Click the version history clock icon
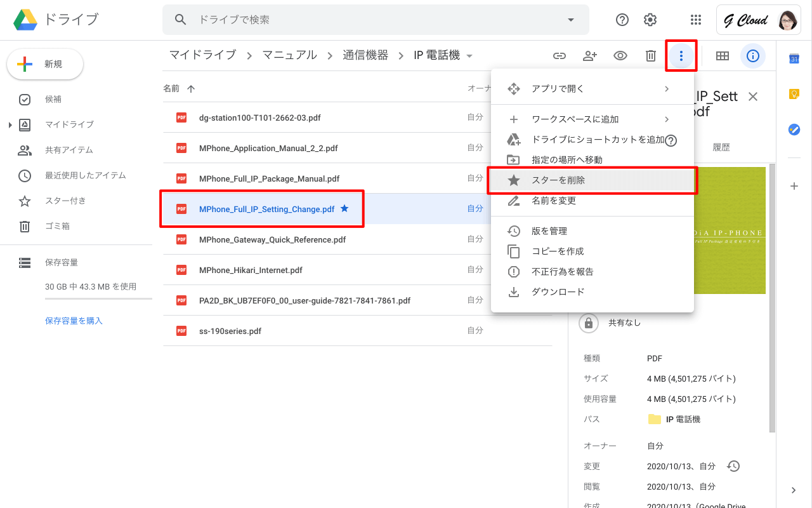The width and height of the screenshot is (812, 508). tap(733, 466)
